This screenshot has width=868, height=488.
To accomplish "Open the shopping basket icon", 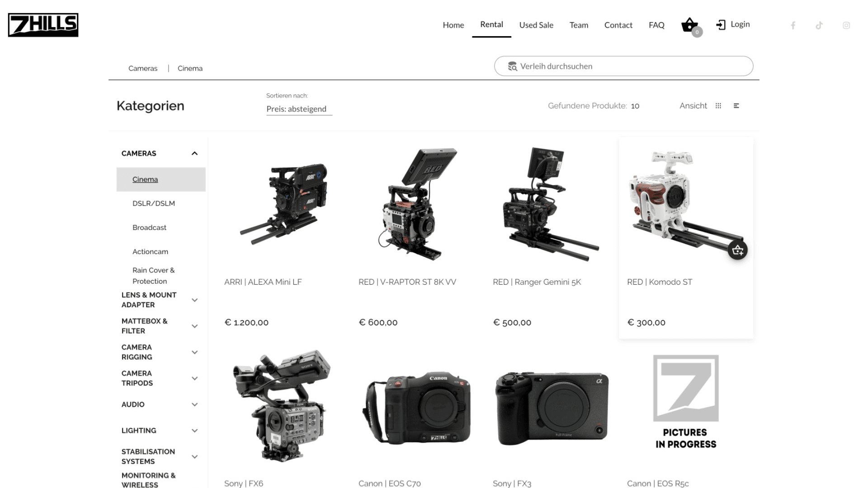I will point(689,25).
